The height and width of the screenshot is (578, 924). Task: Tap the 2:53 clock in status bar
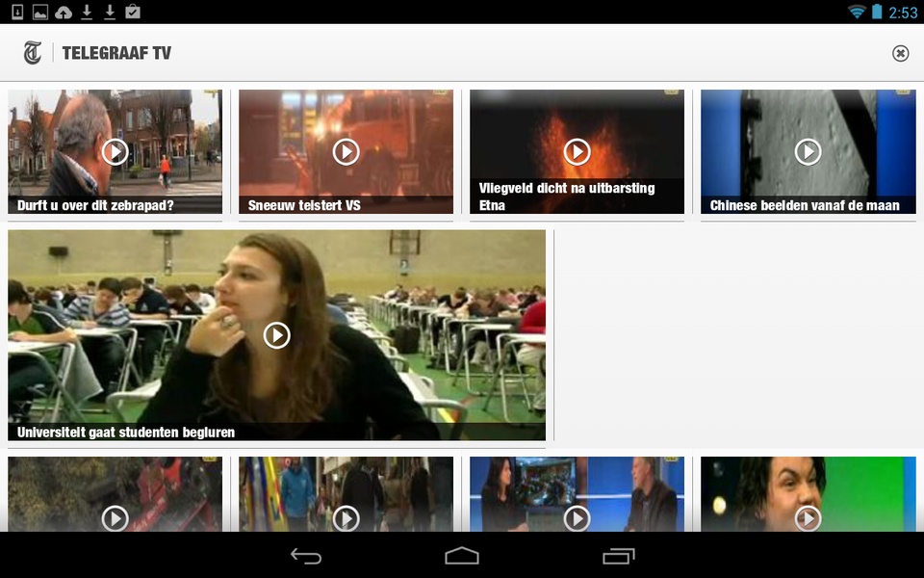[x=903, y=13]
